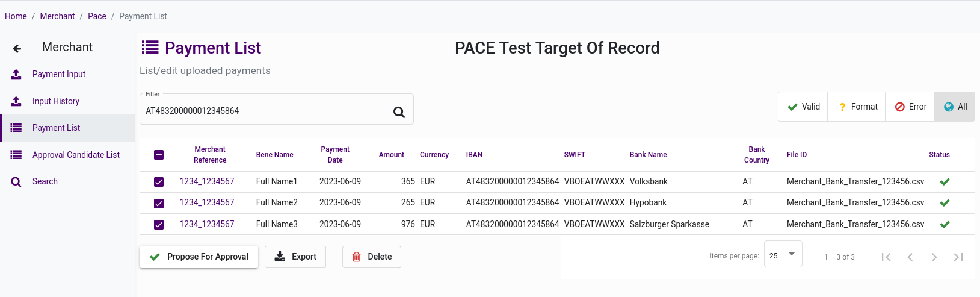Sort by the Bank Name column header
This screenshot has width=980, height=297.
coord(648,155)
